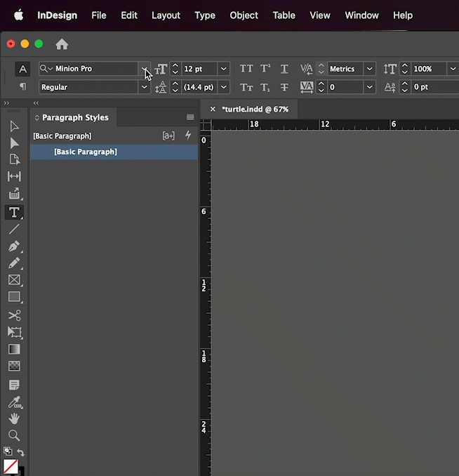
Task: Select the Pen tool
Action: [14, 246]
